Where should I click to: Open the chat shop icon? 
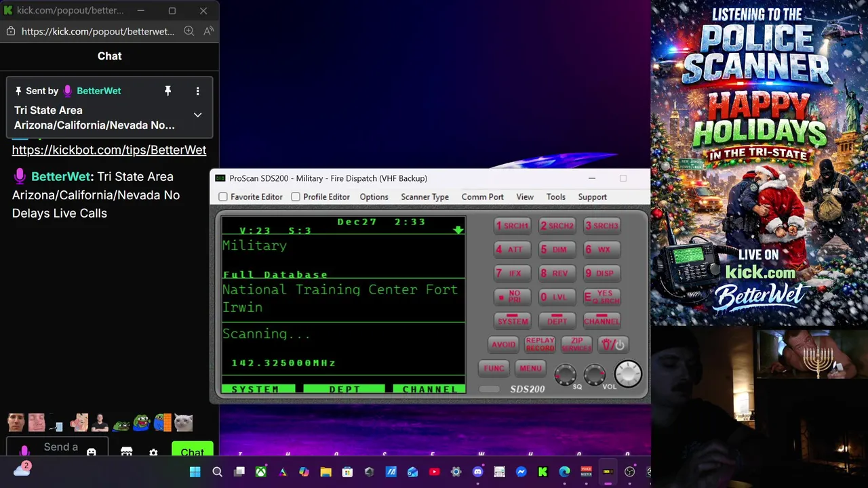coord(126,452)
